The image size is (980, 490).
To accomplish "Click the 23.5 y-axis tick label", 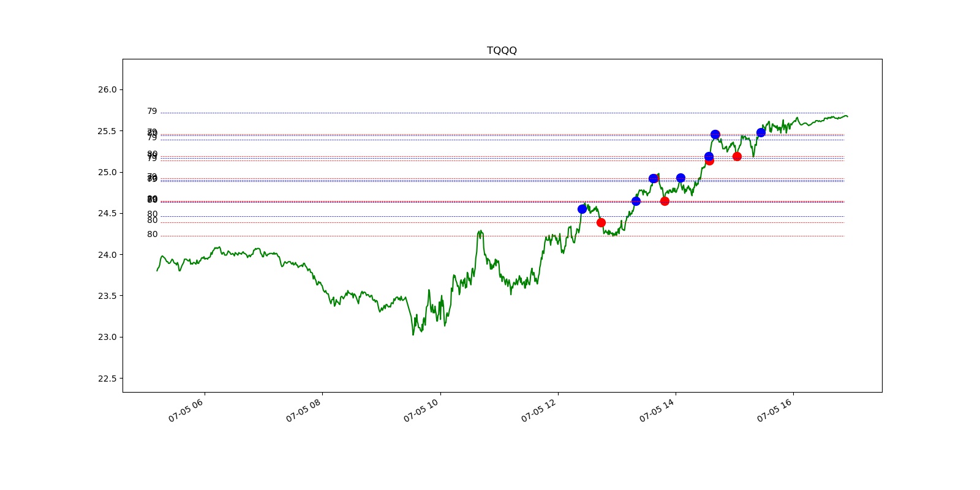I will (x=107, y=296).
